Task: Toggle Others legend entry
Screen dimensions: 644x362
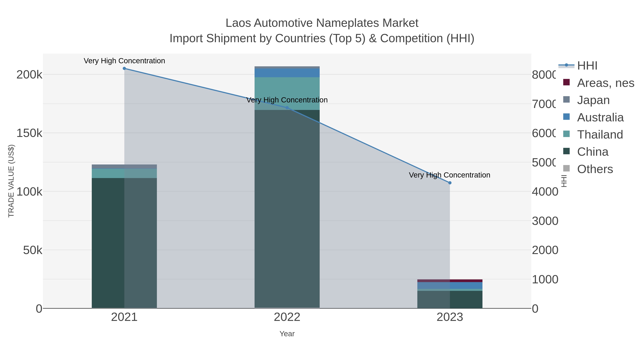Action: coord(588,169)
